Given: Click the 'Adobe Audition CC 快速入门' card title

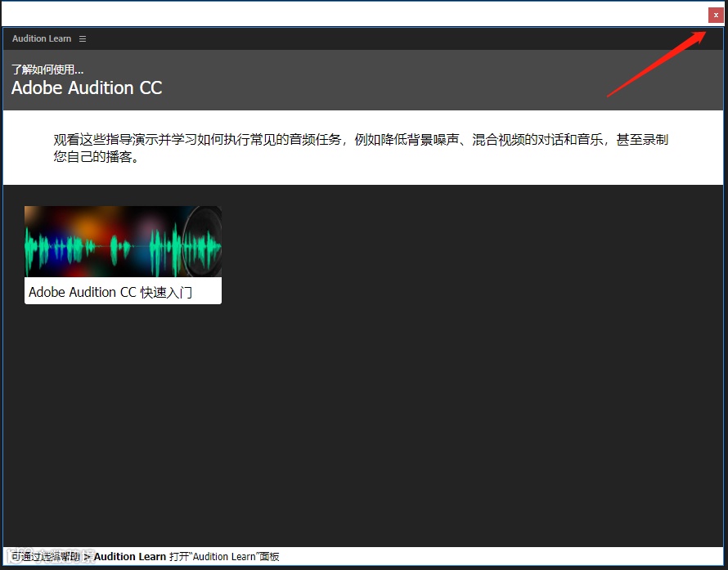Looking at the screenshot, I should [110, 292].
